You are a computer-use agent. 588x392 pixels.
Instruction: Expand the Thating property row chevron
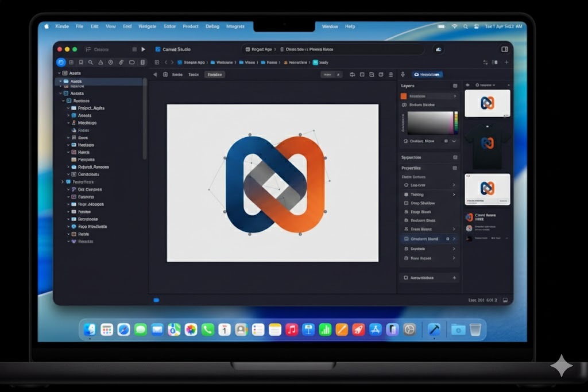coord(454,195)
